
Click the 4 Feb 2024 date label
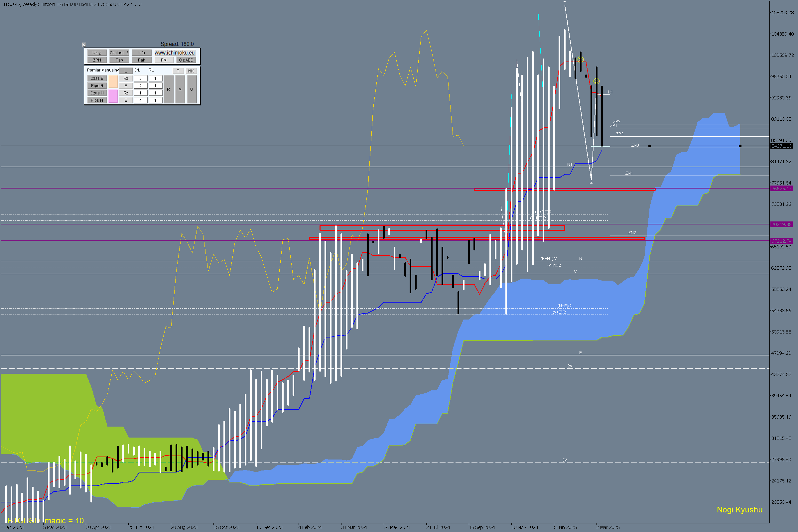pos(310,527)
